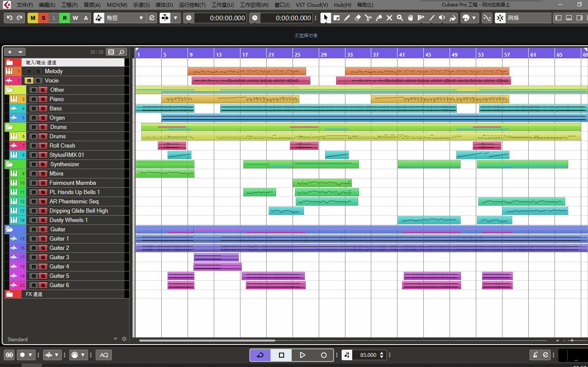Click the snap to zero crossing icon
Image resolution: width=588 pixels, height=367 pixels.
pos(487,18)
